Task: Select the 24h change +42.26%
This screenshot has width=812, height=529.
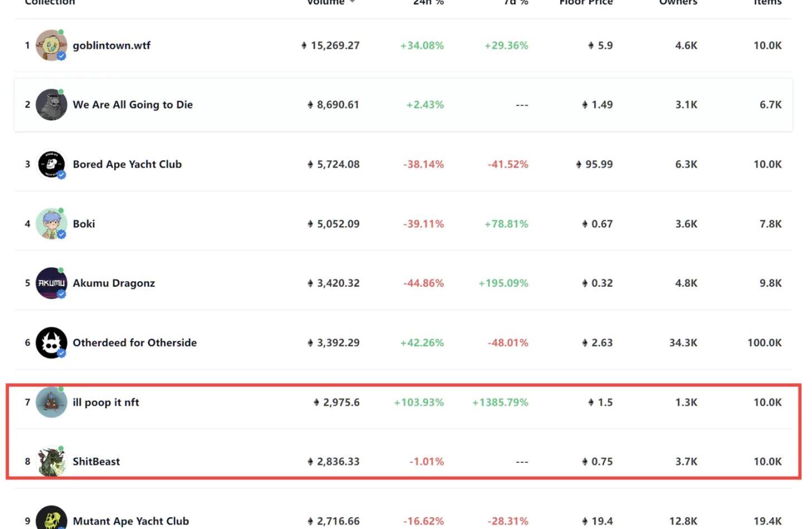Action: (x=422, y=342)
